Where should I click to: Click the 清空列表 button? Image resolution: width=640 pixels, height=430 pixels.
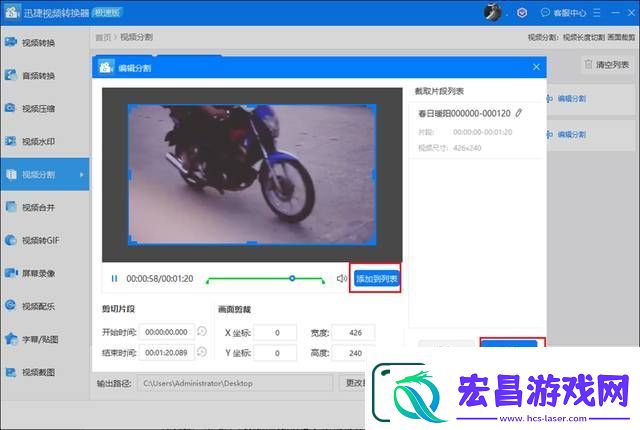coord(607,64)
